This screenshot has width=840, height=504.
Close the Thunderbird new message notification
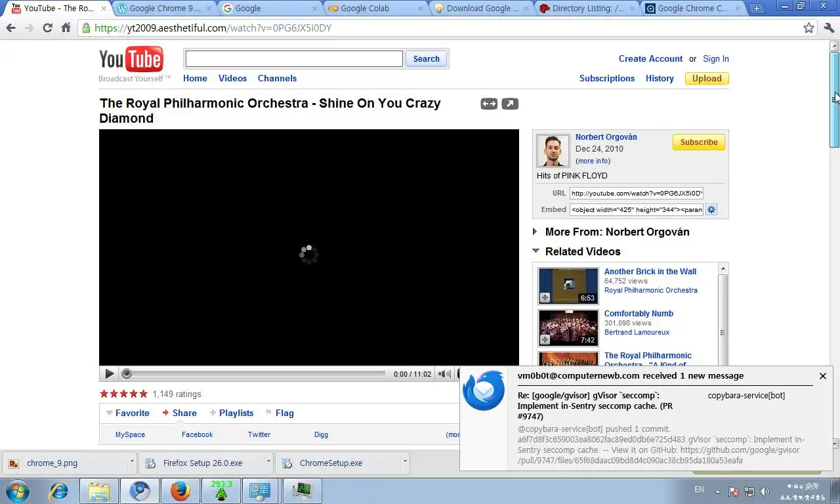click(x=823, y=376)
